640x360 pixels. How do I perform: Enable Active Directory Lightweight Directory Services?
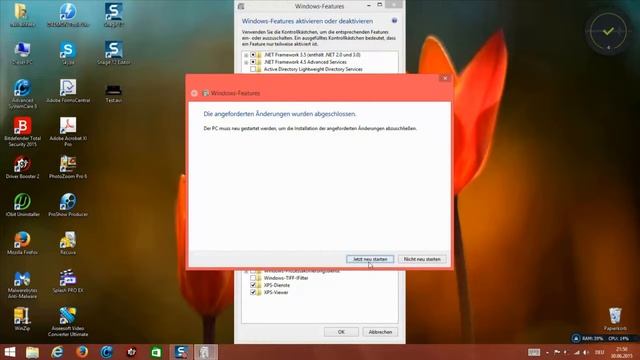coord(253,69)
